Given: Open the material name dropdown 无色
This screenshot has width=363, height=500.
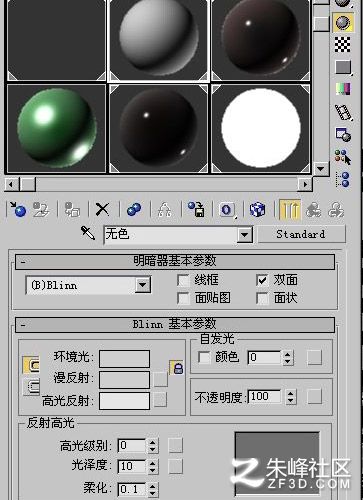Looking at the screenshot, I should (244, 235).
